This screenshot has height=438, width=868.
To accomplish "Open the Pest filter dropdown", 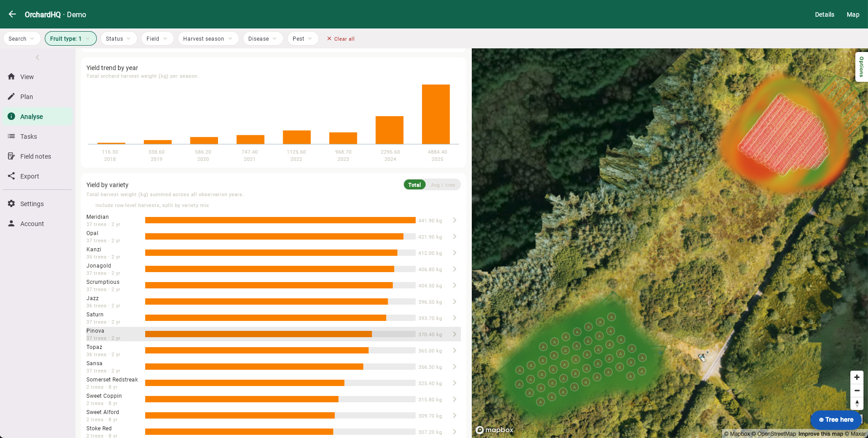I will (x=303, y=39).
